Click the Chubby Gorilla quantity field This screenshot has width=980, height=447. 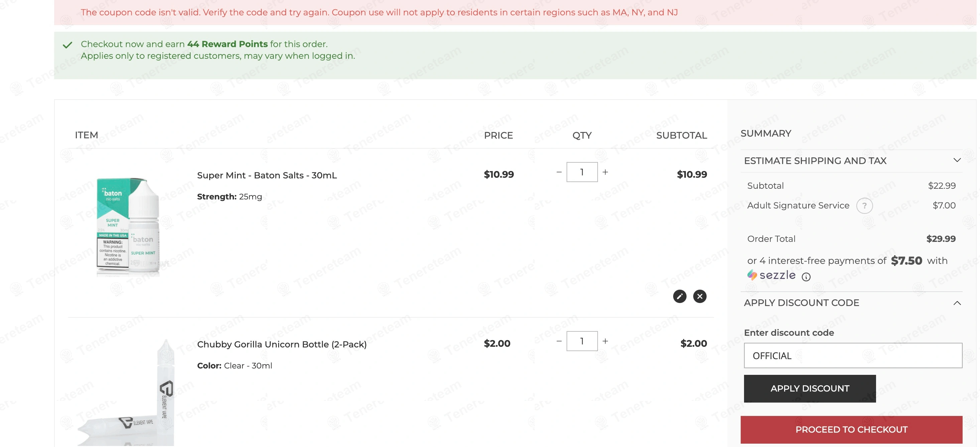click(582, 341)
